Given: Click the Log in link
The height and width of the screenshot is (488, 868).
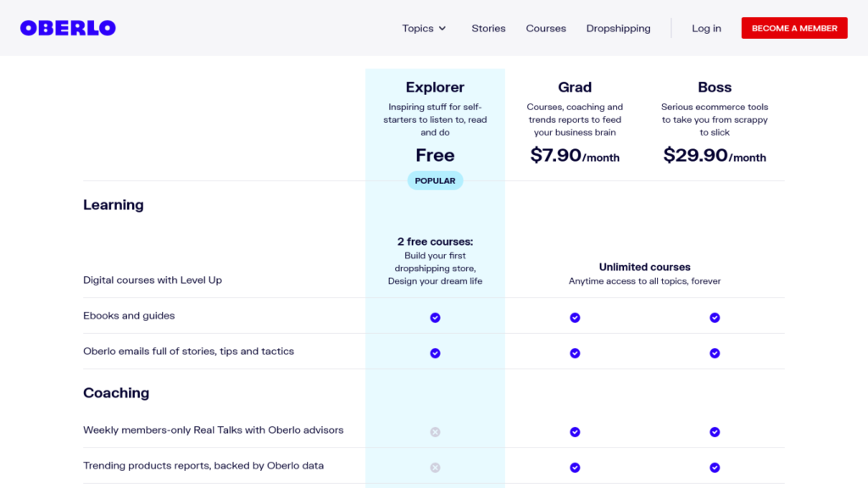Looking at the screenshot, I should point(706,28).
